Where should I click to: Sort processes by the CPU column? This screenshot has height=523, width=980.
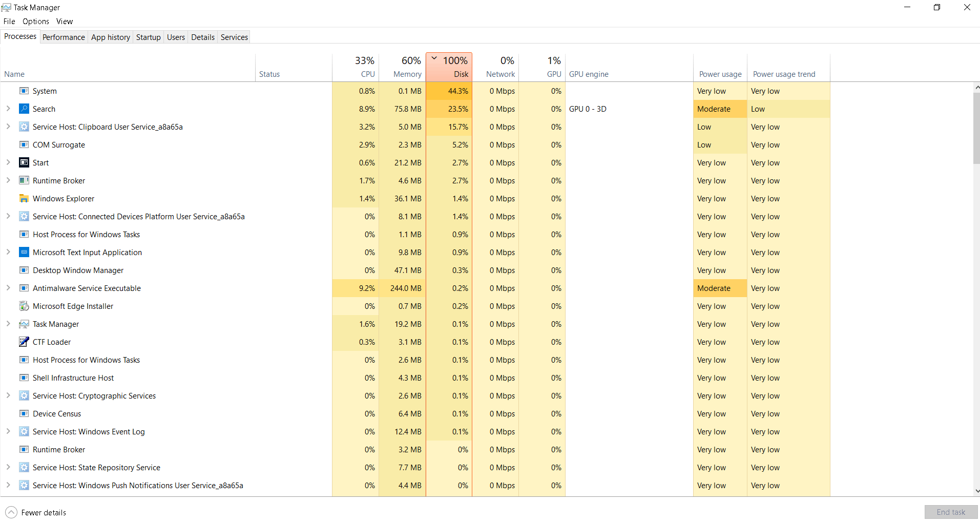click(x=356, y=67)
